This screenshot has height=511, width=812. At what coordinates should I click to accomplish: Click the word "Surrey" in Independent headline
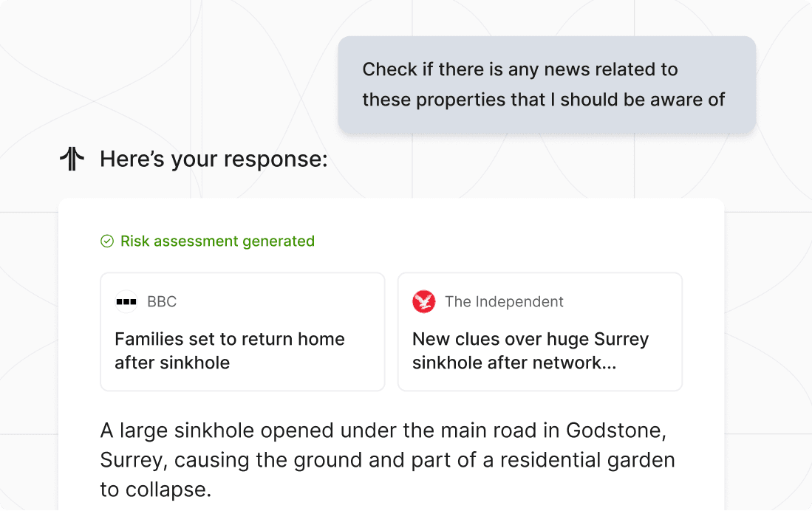[x=621, y=339]
